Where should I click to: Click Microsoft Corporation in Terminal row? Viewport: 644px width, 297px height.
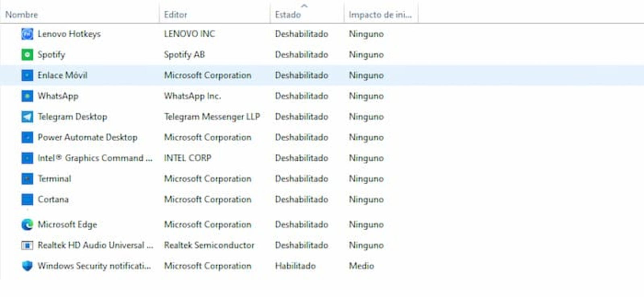(207, 179)
